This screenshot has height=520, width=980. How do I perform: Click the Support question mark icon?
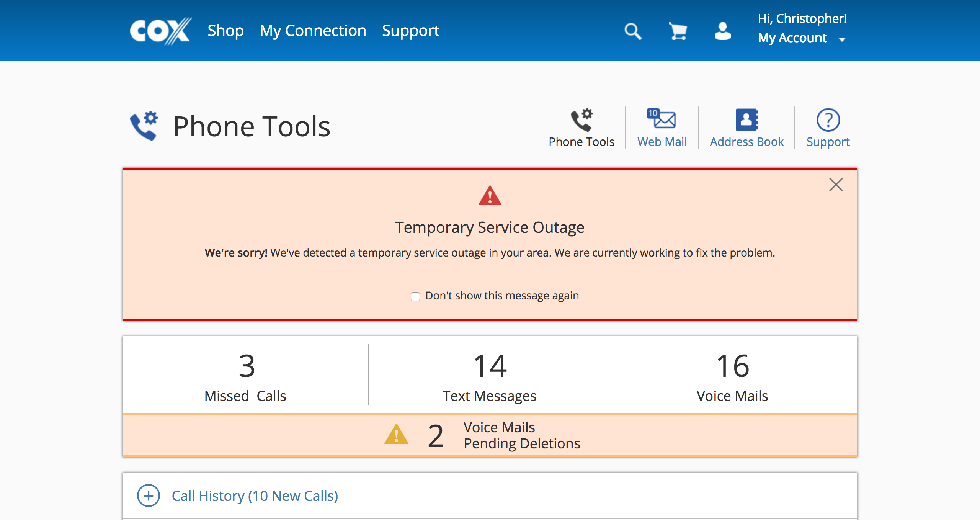828,120
